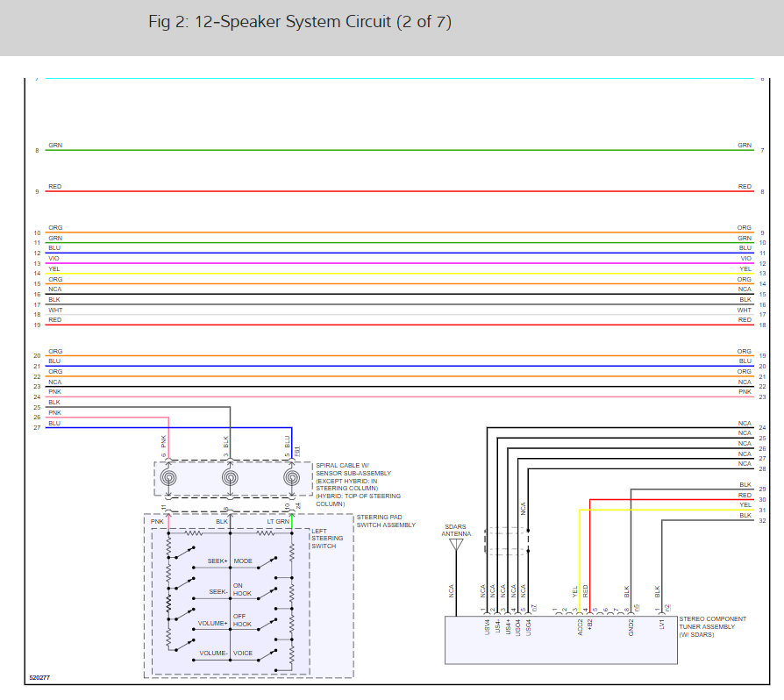The width and height of the screenshot is (784, 700).
Task: Click the SDARS antenna symbol
Action: [x=456, y=545]
